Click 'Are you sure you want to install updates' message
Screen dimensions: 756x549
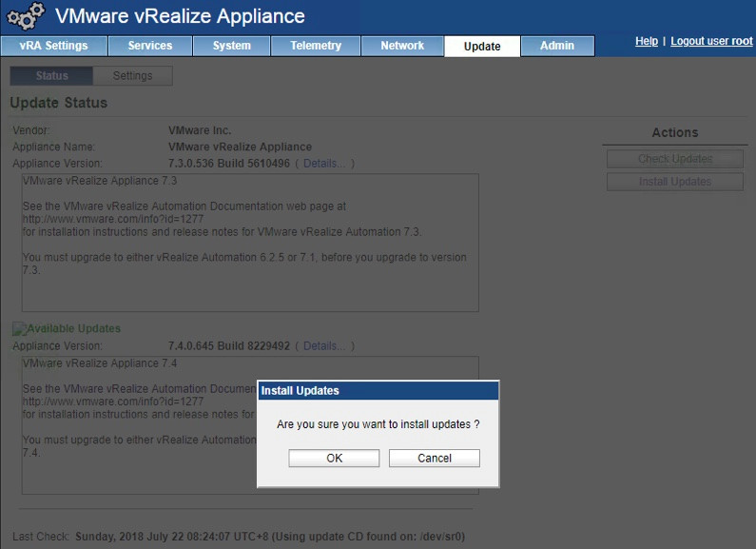point(378,424)
